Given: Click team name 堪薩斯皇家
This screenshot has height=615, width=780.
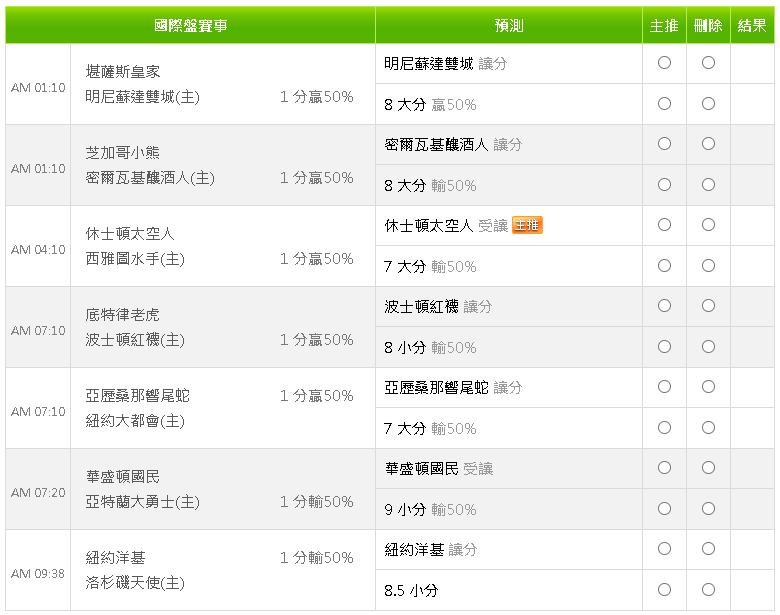Looking at the screenshot, I should click(123, 72).
